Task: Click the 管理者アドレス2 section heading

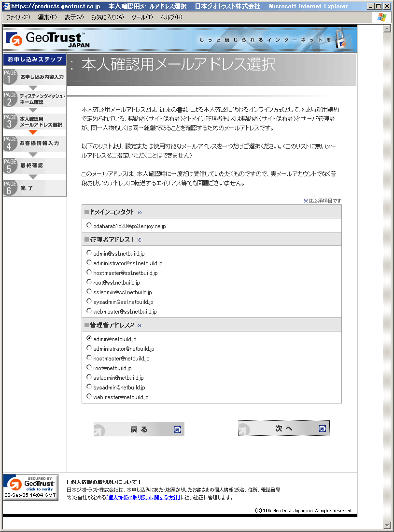Action: tap(112, 325)
